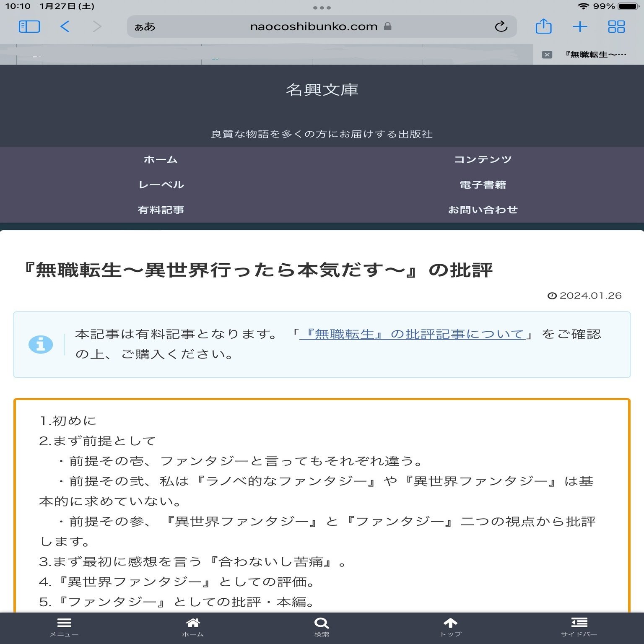Click the post date 2024.01.26

[584, 296]
